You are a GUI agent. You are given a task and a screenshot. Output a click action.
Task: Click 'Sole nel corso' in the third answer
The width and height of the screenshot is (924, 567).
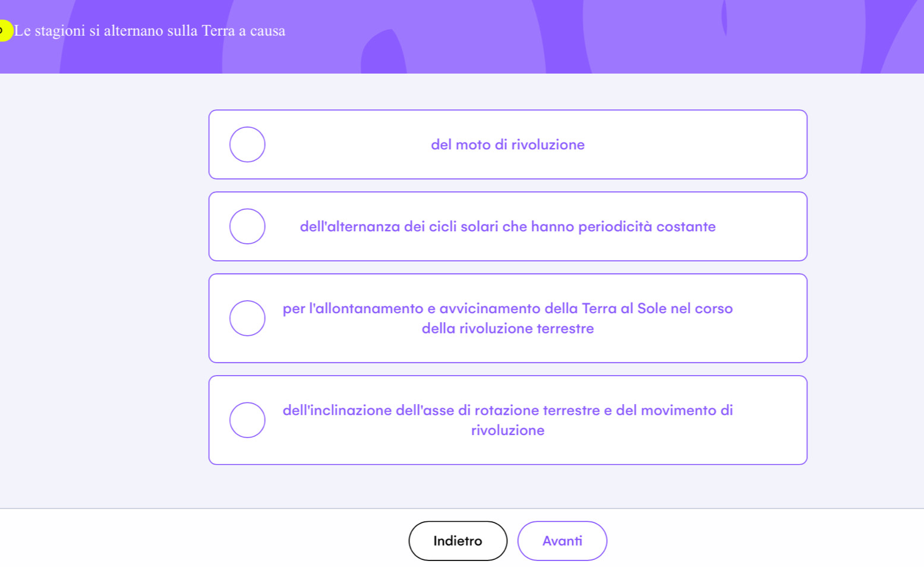point(685,308)
